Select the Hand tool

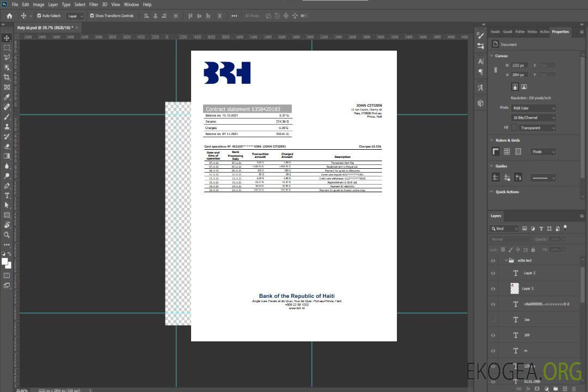coord(7,225)
